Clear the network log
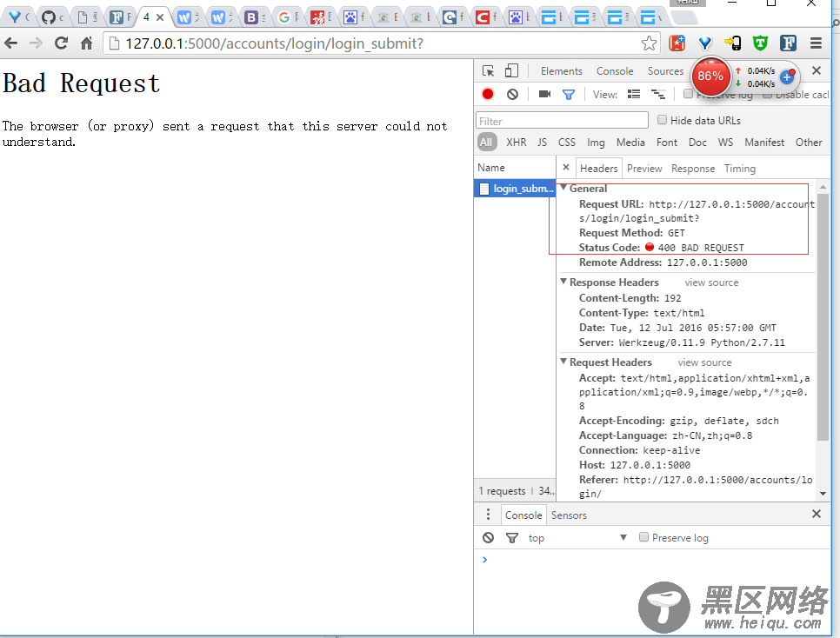Image resolution: width=840 pixels, height=638 pixels. tap(513, 94)
